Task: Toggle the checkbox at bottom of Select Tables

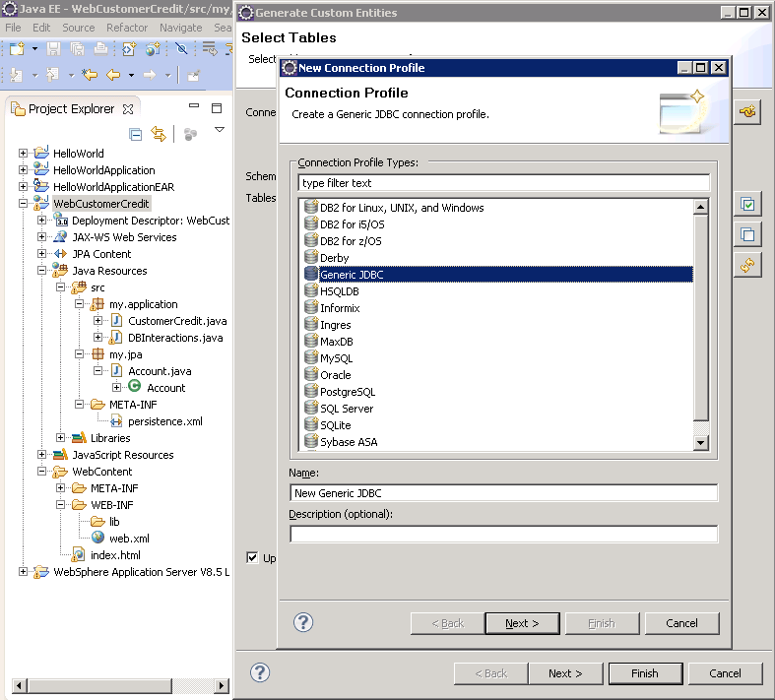Action: tap(253, 557)
